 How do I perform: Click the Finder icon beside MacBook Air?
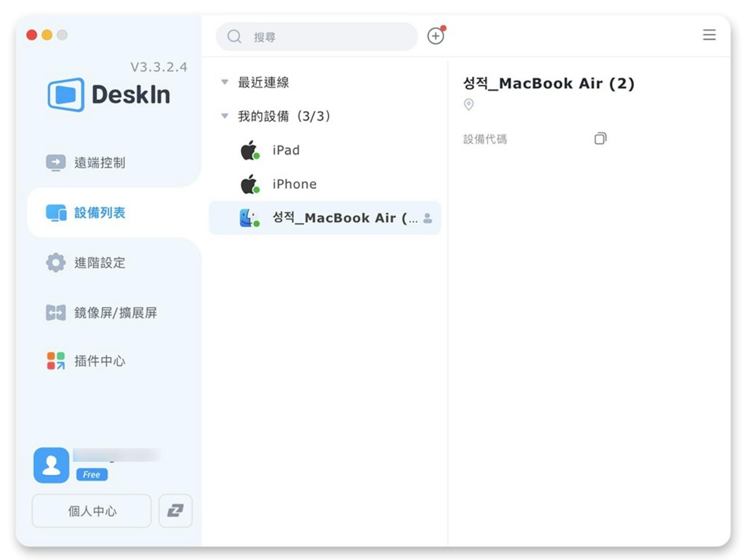250,218
